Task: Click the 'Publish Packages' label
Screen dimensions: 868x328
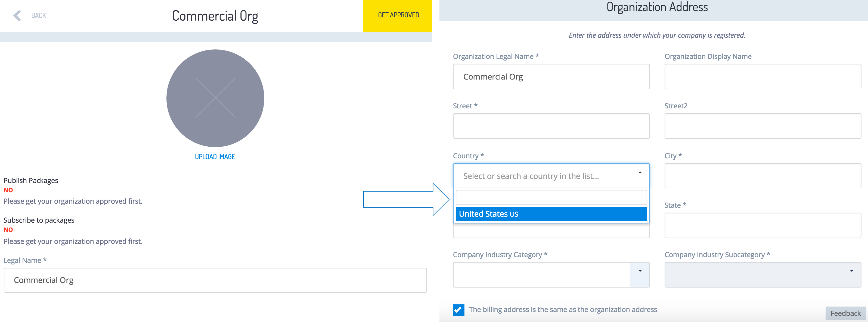Action: point(31,181)
